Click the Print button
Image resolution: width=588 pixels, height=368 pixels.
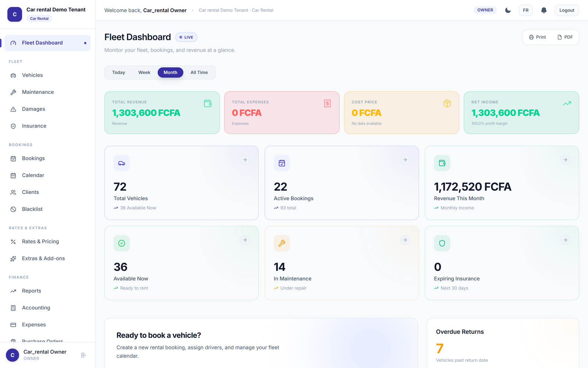pos(537,37)
